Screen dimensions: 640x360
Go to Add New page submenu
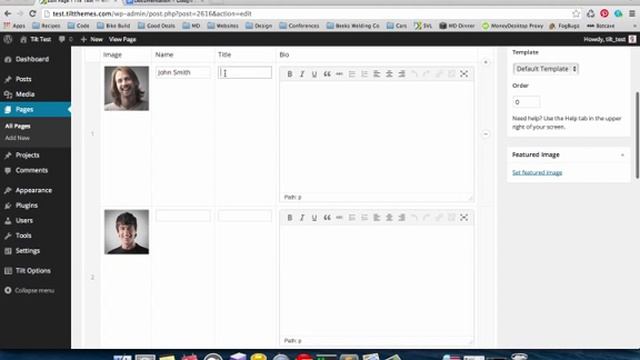[x=17, y=138]
